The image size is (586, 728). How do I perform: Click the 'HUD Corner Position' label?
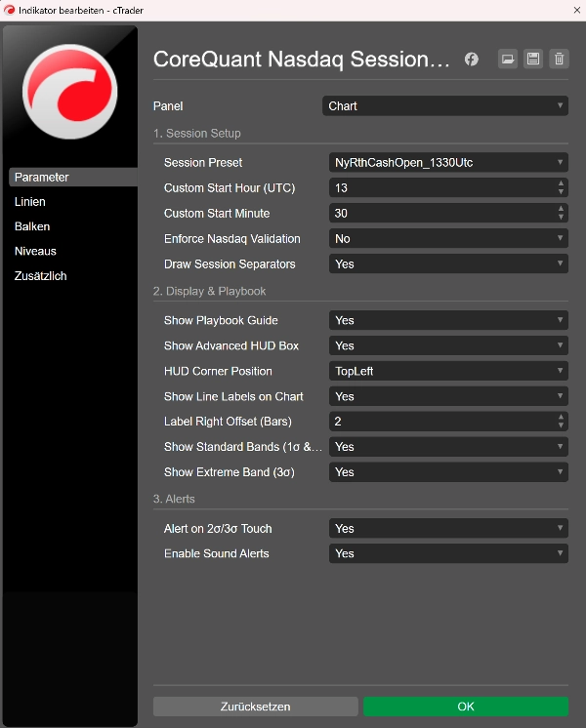(x=218, y=371)
